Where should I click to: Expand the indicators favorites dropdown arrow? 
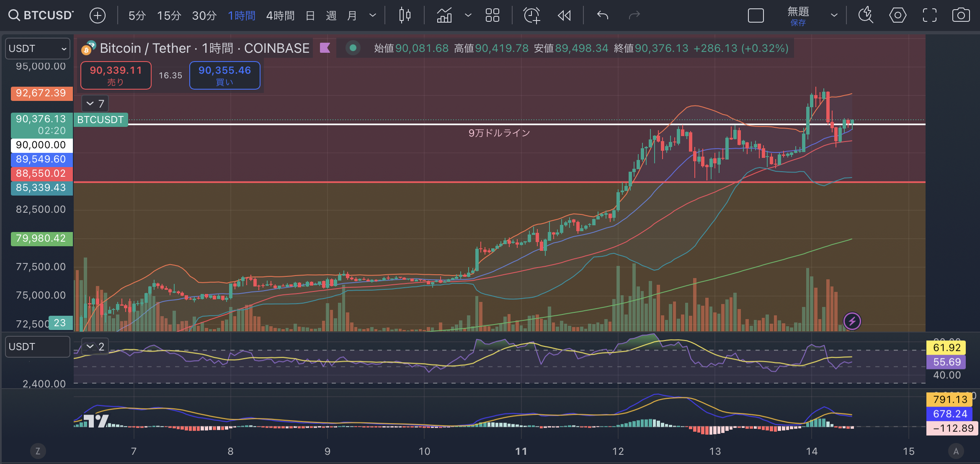(x=468, y=15)
